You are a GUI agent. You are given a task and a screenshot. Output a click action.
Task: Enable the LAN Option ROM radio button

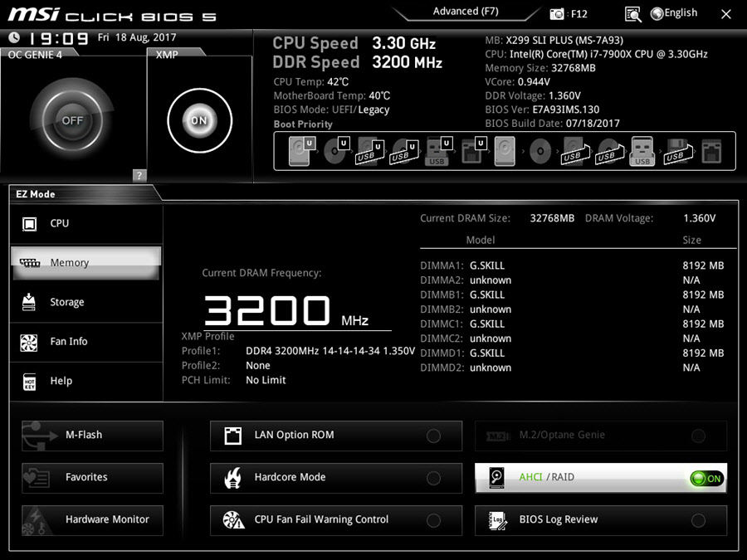[x=433, y=436]
